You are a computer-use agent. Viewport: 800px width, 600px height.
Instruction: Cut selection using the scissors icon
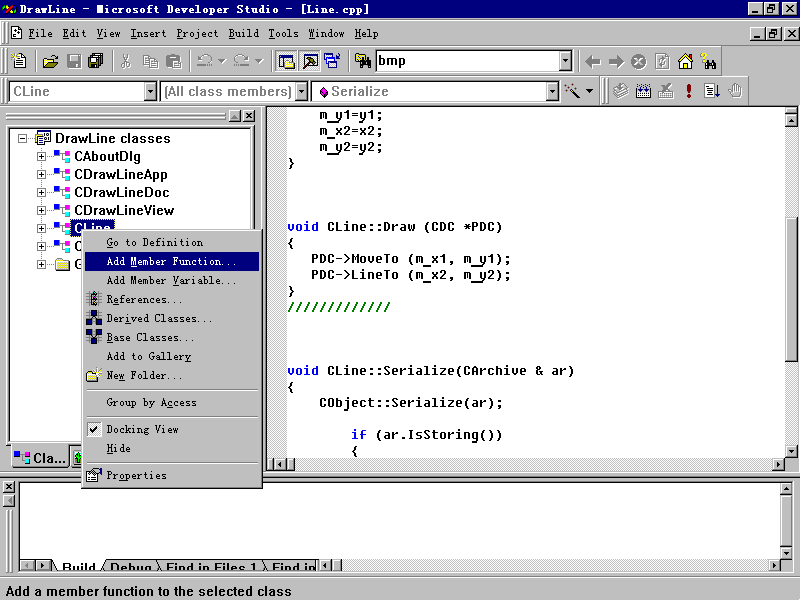(x=126, y=62)
